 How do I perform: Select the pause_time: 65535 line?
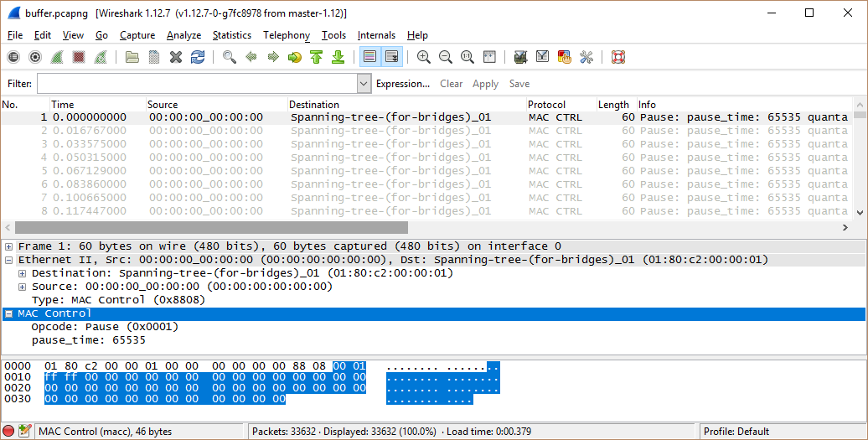coord(89,340)
